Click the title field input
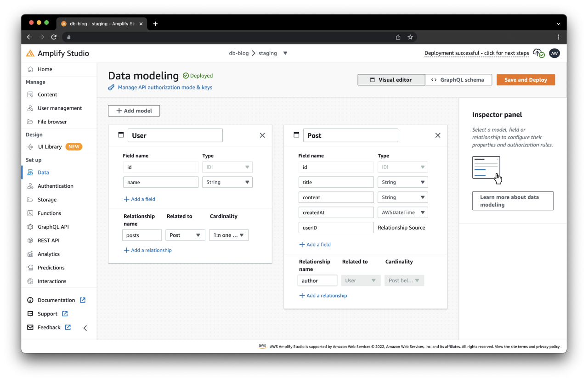Image resolution: width=588 pixels, height=381 pixels. [336, 182]
